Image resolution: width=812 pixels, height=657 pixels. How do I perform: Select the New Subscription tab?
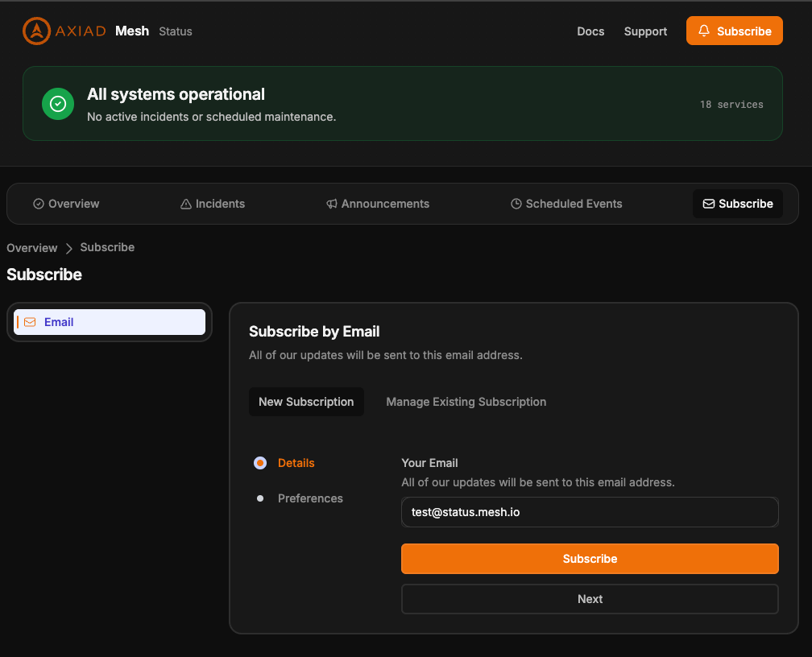306,402
